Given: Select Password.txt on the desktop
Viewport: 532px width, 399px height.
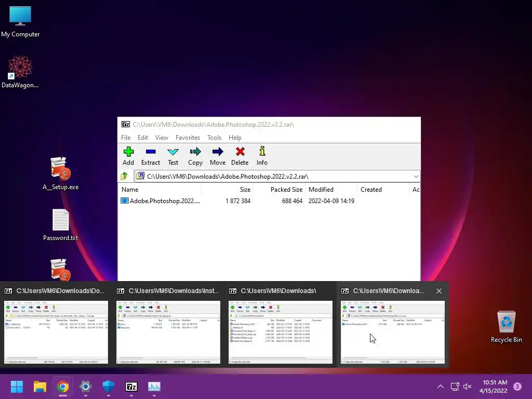Looking at the screenshot, I should pos(60,224).
